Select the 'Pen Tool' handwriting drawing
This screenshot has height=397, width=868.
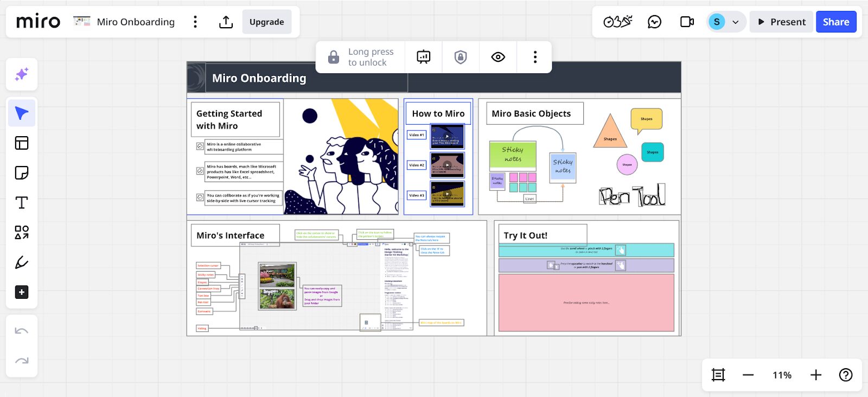point(632,195)
